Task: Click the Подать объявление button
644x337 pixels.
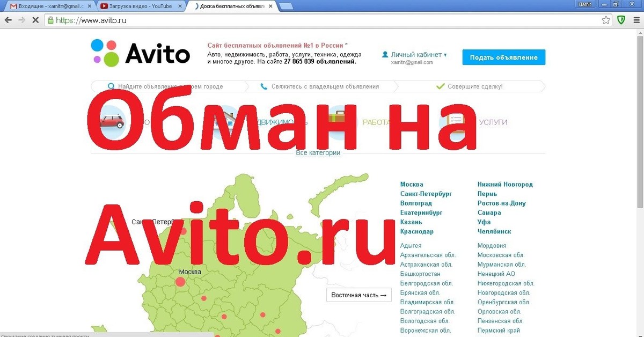Action: [503, 57]
